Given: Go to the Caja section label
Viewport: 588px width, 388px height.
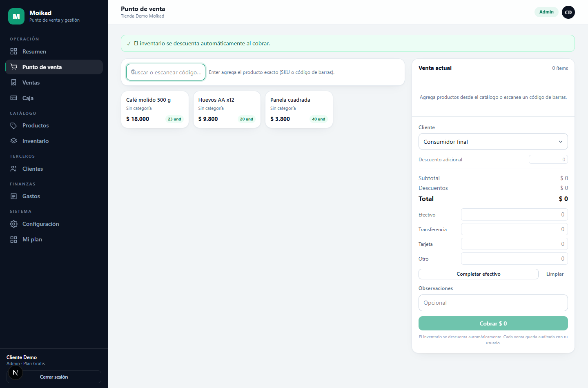Looking at the screenshot, I should tap(28, 98).
